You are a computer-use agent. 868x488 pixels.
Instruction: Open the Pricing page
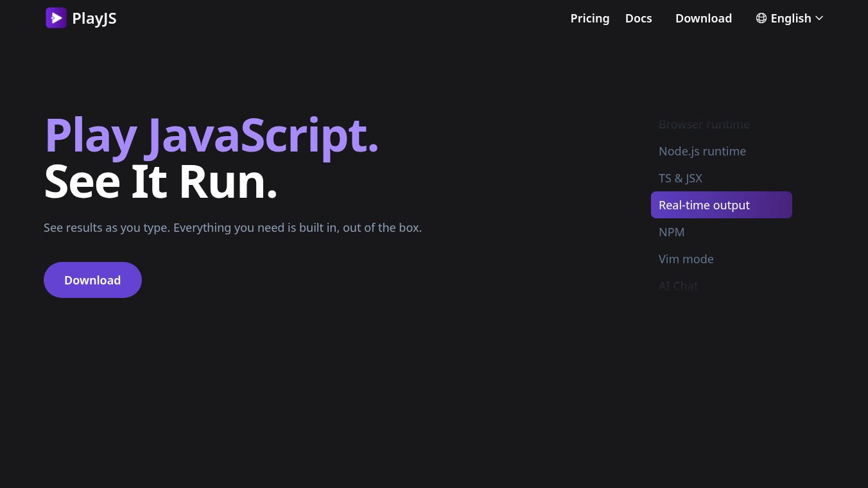tap(590, 18)
